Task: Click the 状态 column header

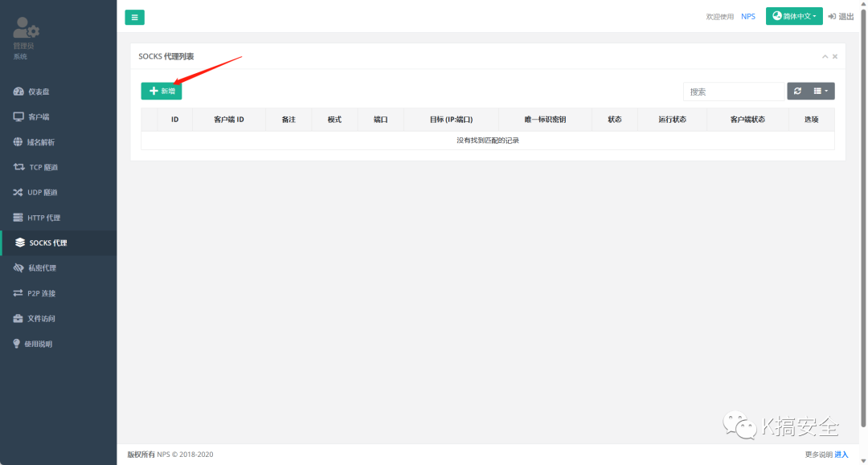Action: coord(615,120)
